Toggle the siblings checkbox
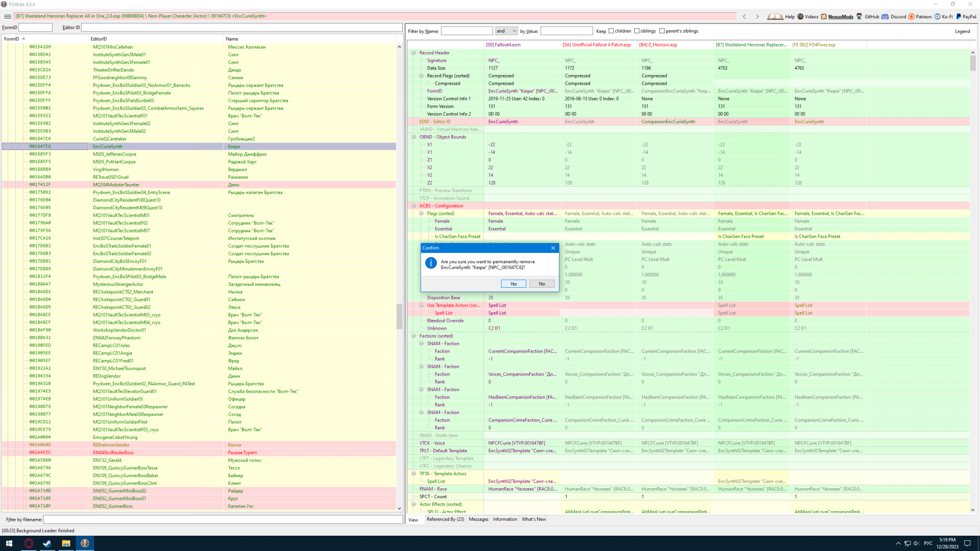This screenshot has width=980, height=551. tap(636, 31)
